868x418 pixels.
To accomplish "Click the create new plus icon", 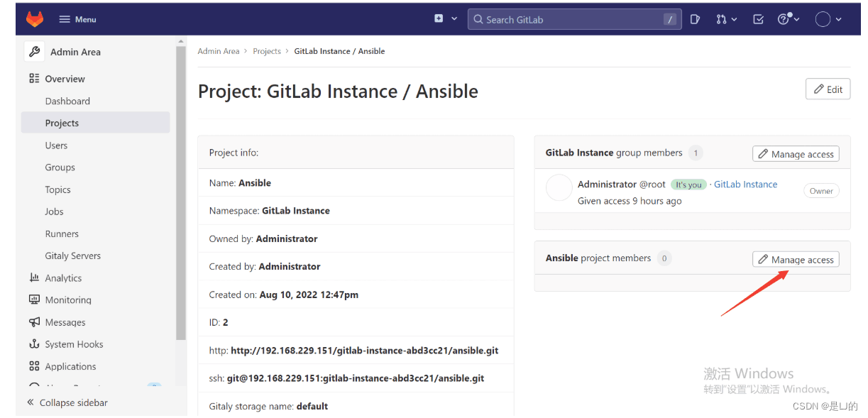I will click(439, 19).
